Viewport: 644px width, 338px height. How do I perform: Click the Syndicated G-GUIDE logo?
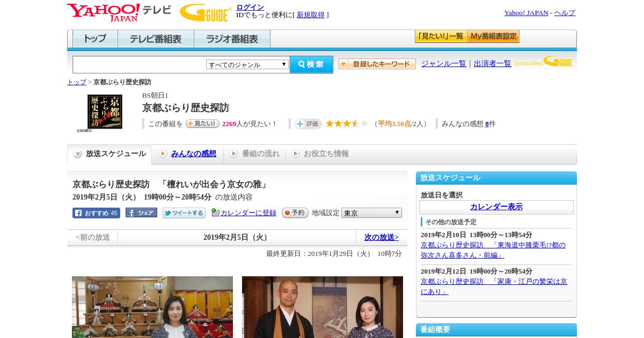[x=543, y=61]
